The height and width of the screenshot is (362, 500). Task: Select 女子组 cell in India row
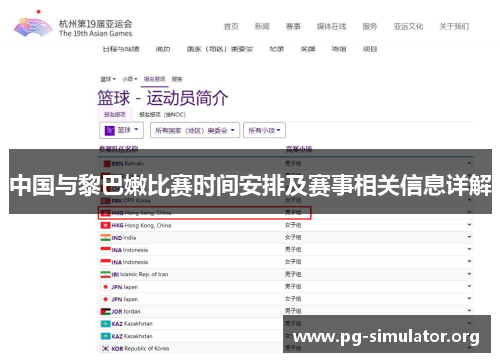tap(293, 237)
